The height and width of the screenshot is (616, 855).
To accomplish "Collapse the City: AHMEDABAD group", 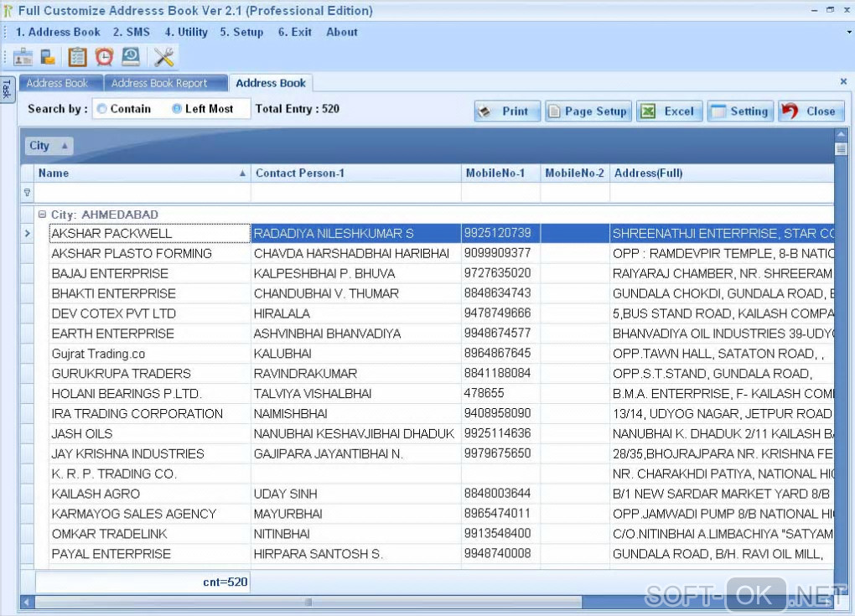I will (43, 215).
